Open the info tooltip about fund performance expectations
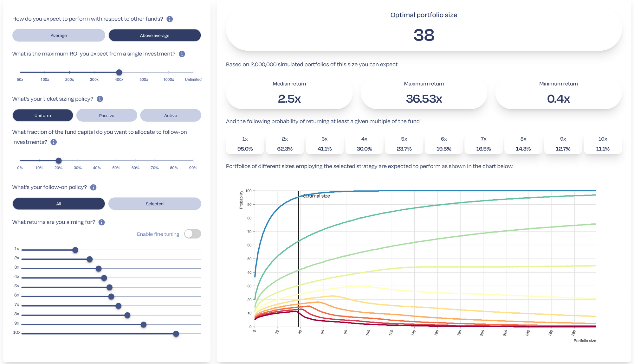The image size is (634, 364). point(170,19)
